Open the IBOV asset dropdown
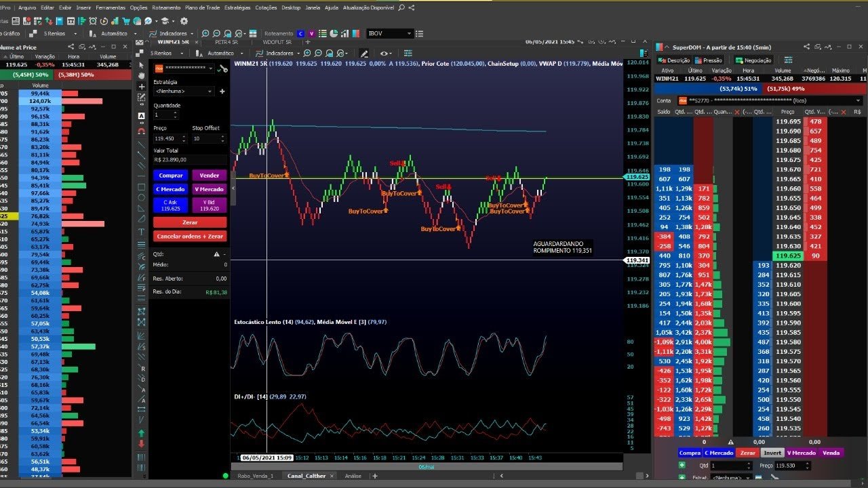This screenshot has height=488, width=868. [x=389, y=33]
